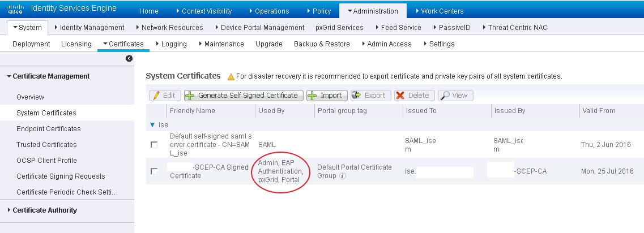Open the System submenu

(x=28, y=28)
